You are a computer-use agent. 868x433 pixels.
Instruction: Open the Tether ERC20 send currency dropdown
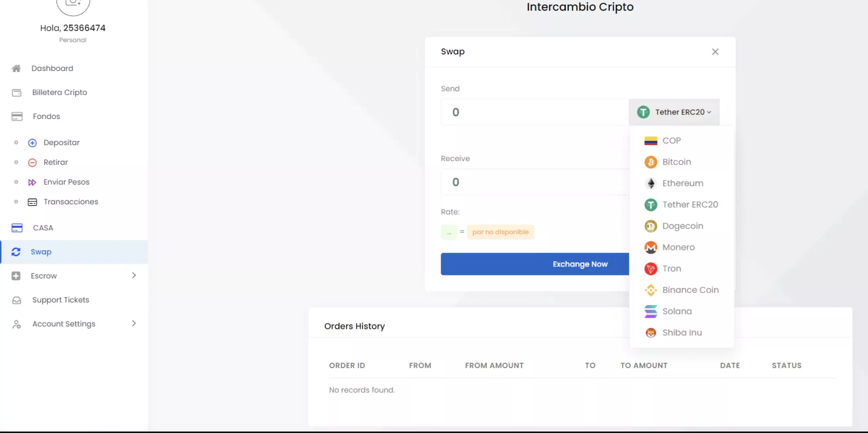pyautogui.click(x=674, y=112)
